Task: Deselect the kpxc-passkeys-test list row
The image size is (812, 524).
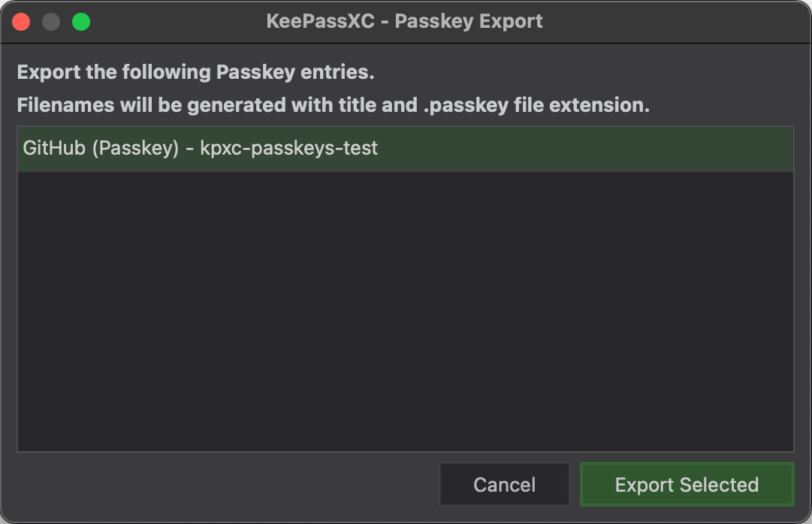Action: [406, 149]
